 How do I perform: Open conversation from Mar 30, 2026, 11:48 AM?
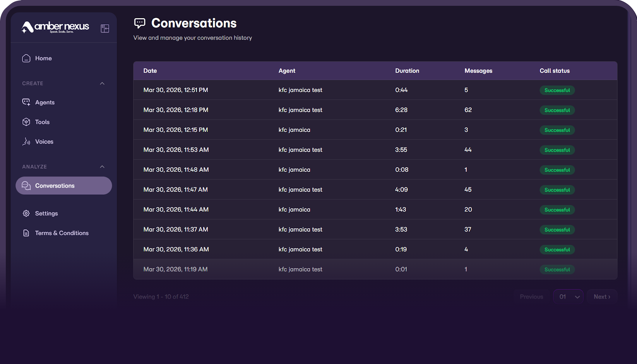pos(375,170)
